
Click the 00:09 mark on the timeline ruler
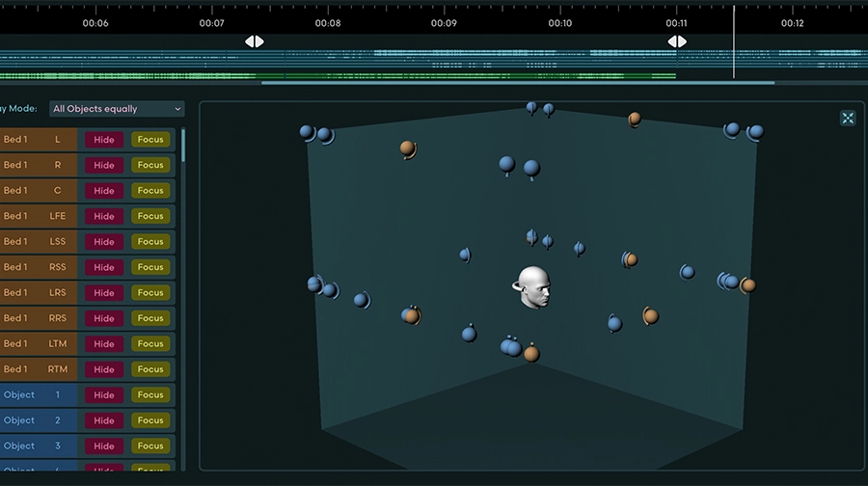click(444, 23)
